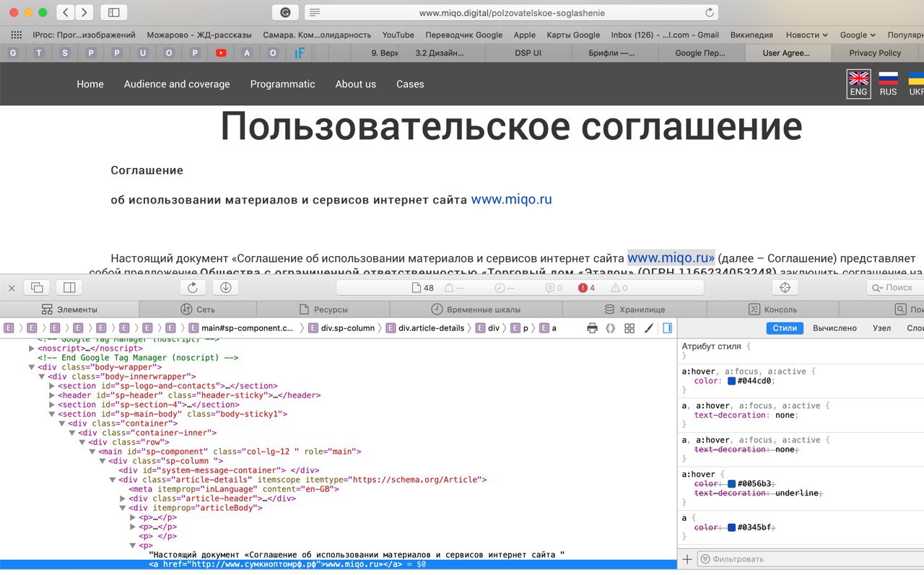Viewport: 924px width, 575px height.
Task: Reload the page from Web Inspector toolbar
Action: (x=193, y=287)
